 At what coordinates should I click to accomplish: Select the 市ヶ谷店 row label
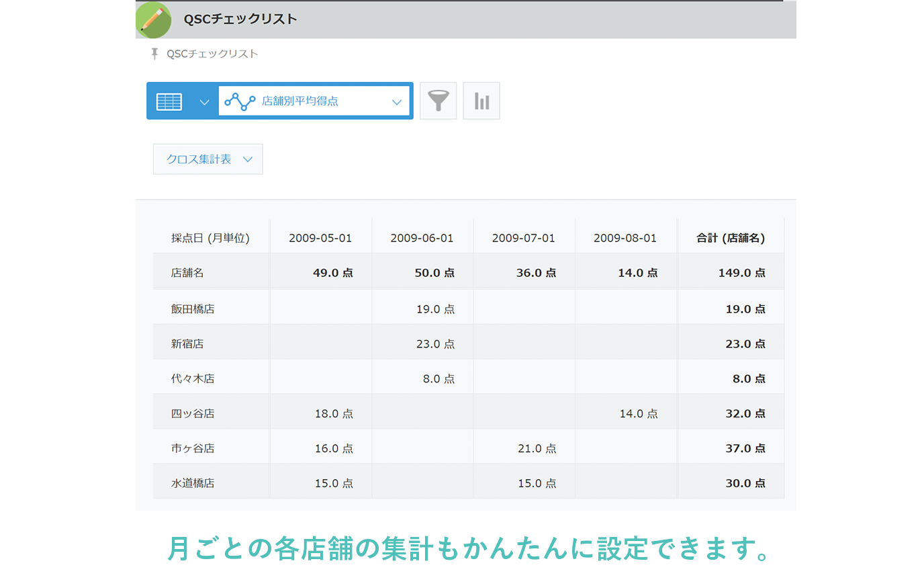(x=193, y=448)
